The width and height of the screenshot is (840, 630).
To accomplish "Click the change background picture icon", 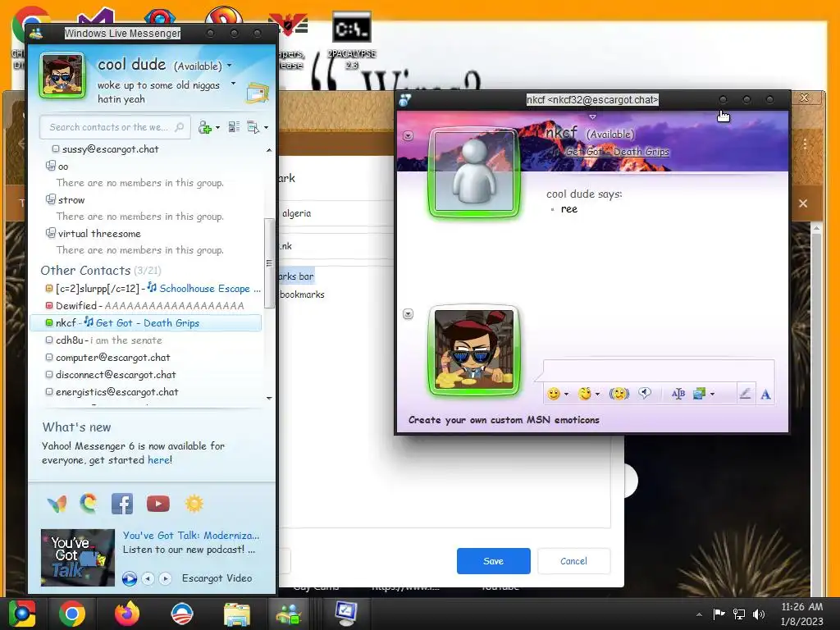I will (x=699, y=394).
